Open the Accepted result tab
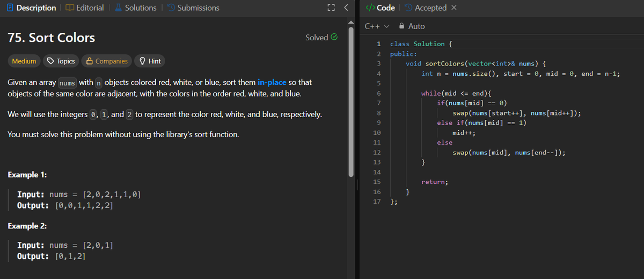 [425, 8]
